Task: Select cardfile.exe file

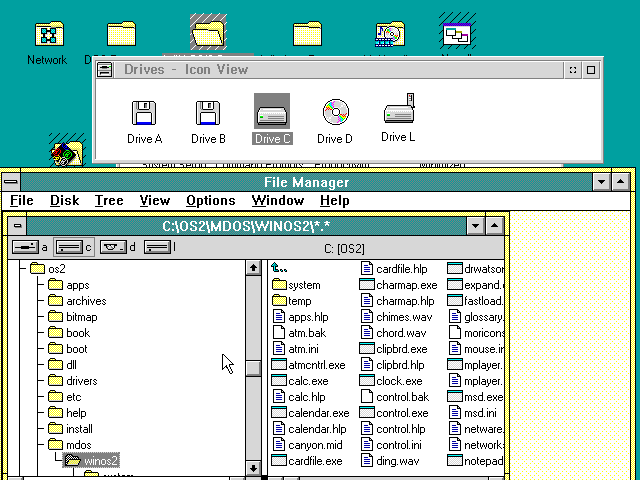Action: pyautogui.click(x=307, y=461)
